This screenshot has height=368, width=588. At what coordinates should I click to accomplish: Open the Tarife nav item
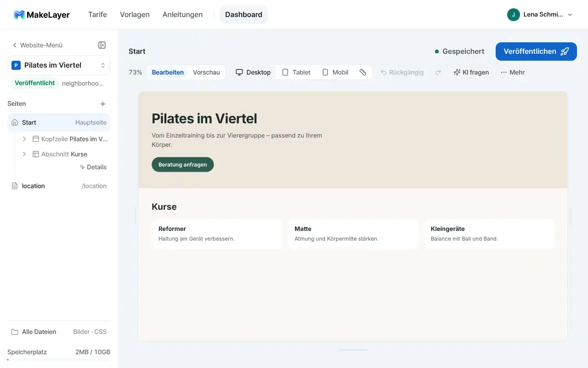pyautogui.click(x=97, y=15)
